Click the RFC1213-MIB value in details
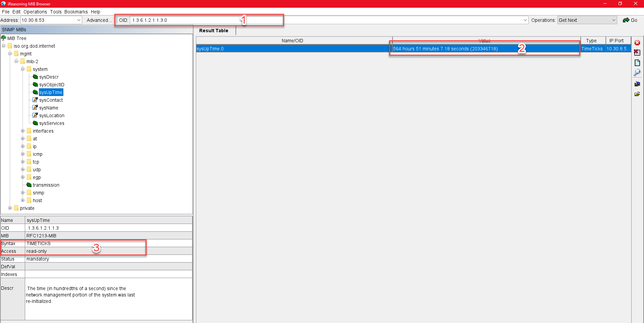The height and width of the screenshot is (323, 644). tap(42, 236)
